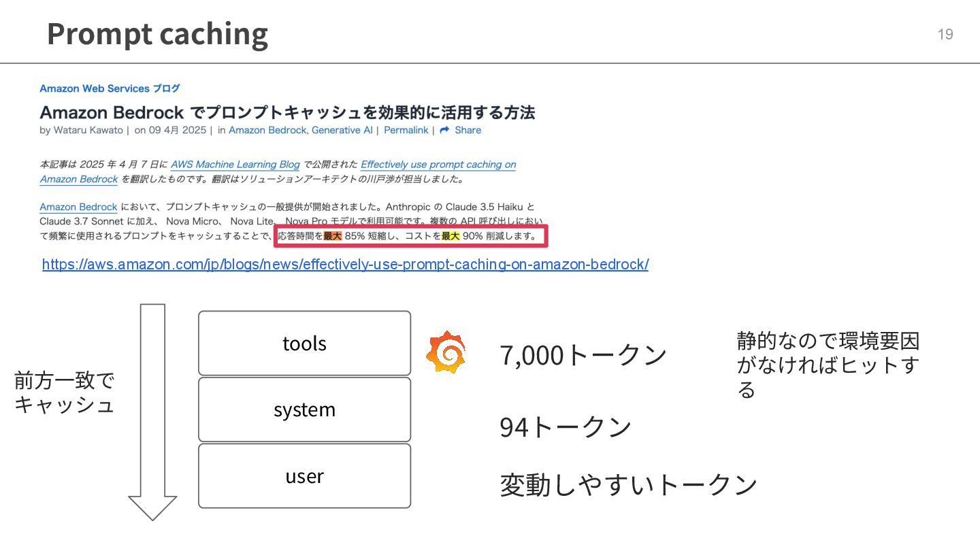Click the Share arrow icon
The height and width of the screenshot is (551, 980).
click(444, 130)
